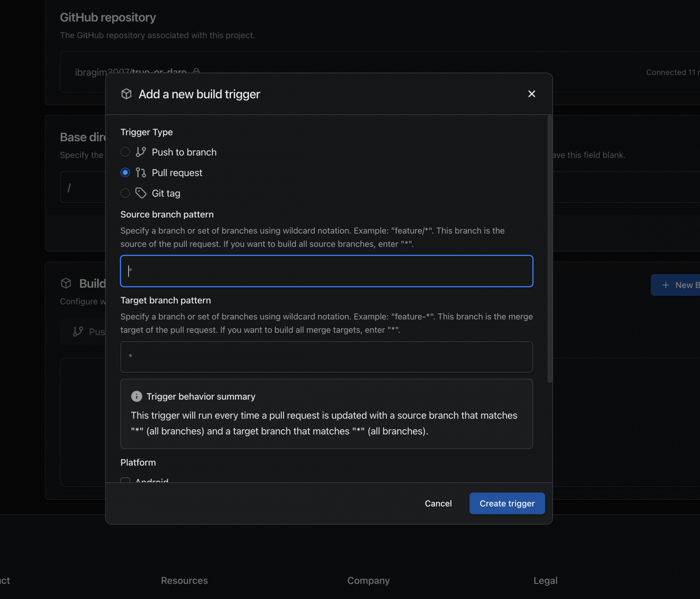Click the Target branch pattern field
Screen dimensions: 700x599
(327, 357)
